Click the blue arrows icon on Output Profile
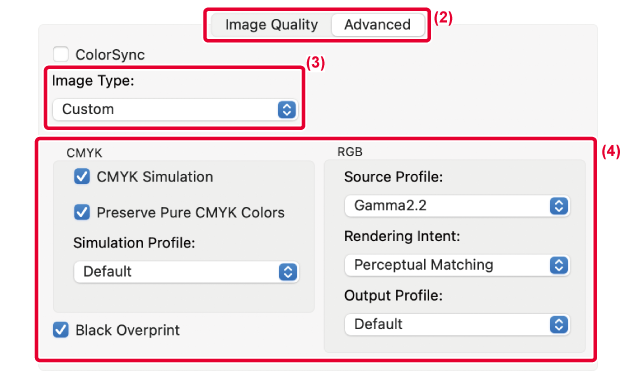The height and width of the screenshot is (381, 632). [559, 325]
